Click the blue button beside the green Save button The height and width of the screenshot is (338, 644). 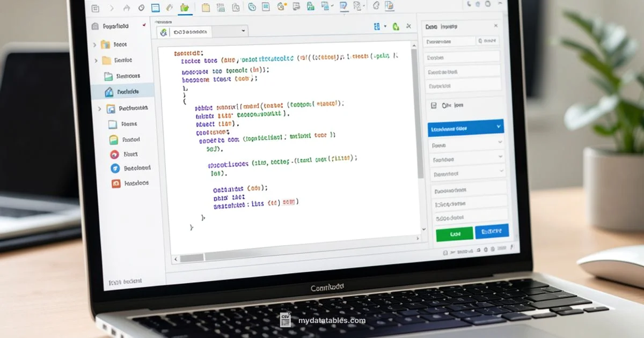493,231
